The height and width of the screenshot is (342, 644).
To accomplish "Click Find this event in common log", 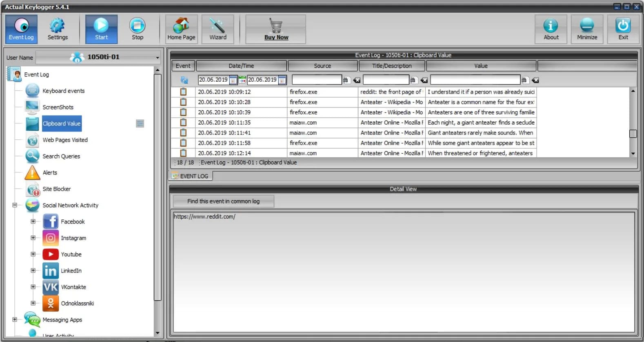I will (223, 201).
